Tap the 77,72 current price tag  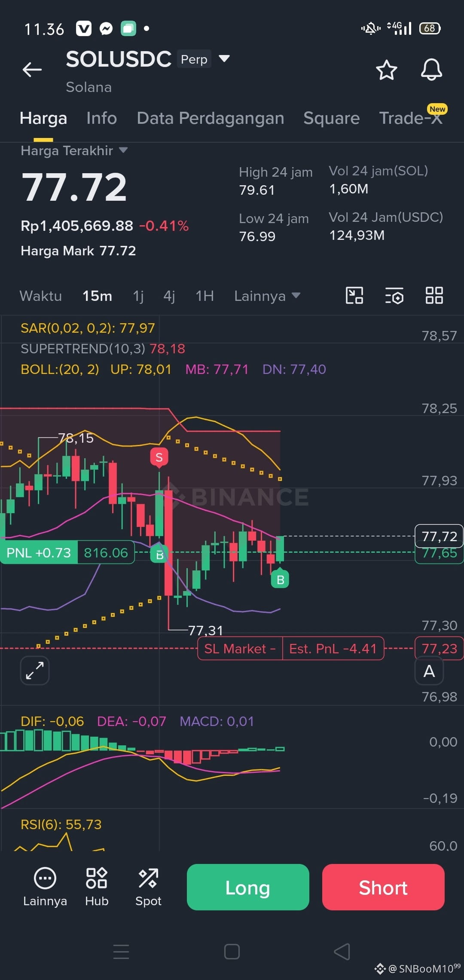[x=439, y=536]
